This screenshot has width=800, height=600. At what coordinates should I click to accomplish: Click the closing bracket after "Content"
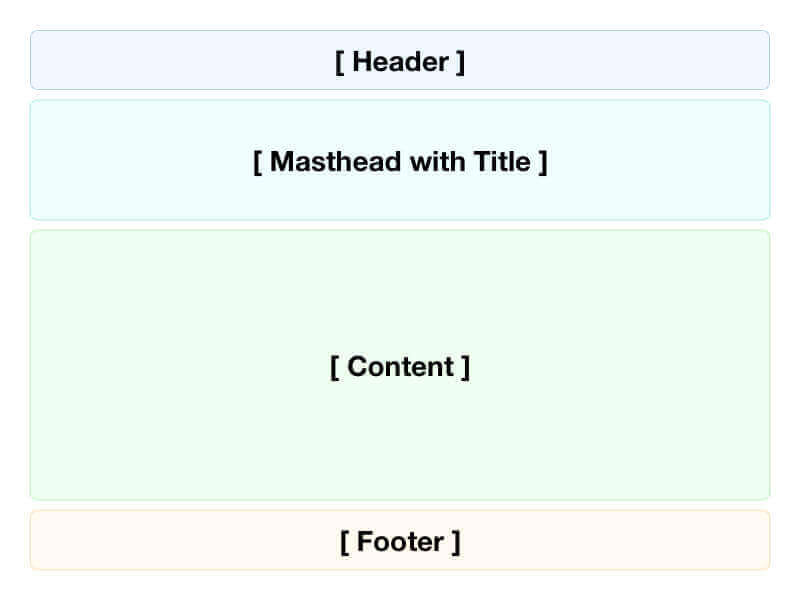465,367
